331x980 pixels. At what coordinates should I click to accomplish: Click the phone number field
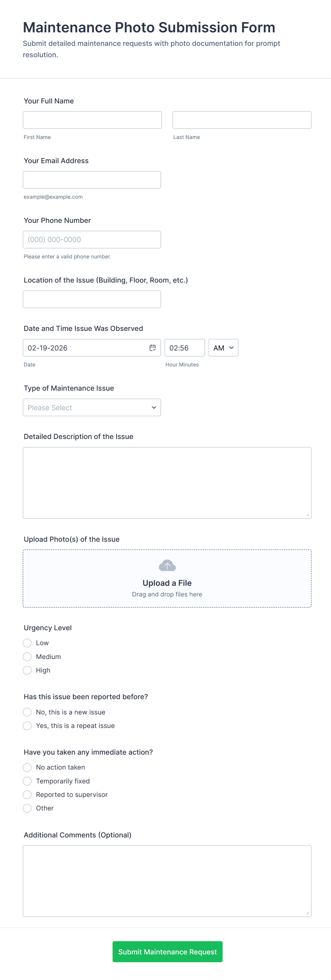[92, 240]
